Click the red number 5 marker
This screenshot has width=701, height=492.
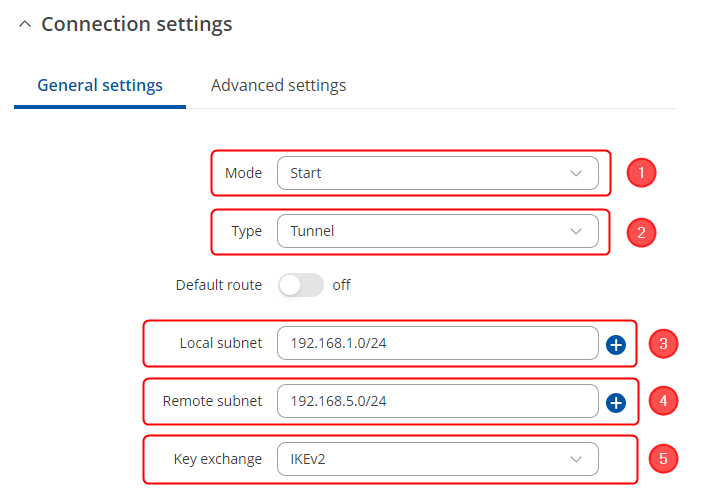point(663,459)
